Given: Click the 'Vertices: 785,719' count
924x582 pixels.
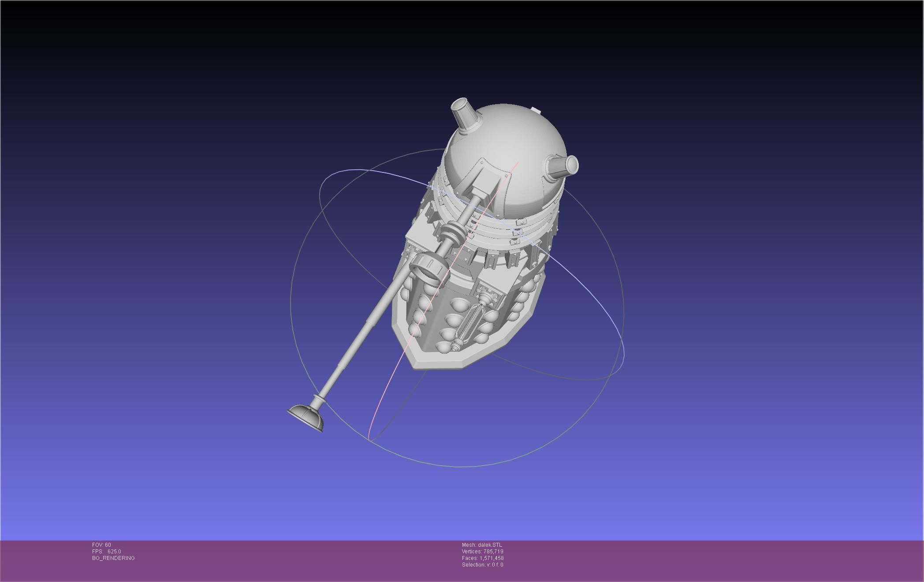Looking at the screenshot, I should [x=483, y=552].
